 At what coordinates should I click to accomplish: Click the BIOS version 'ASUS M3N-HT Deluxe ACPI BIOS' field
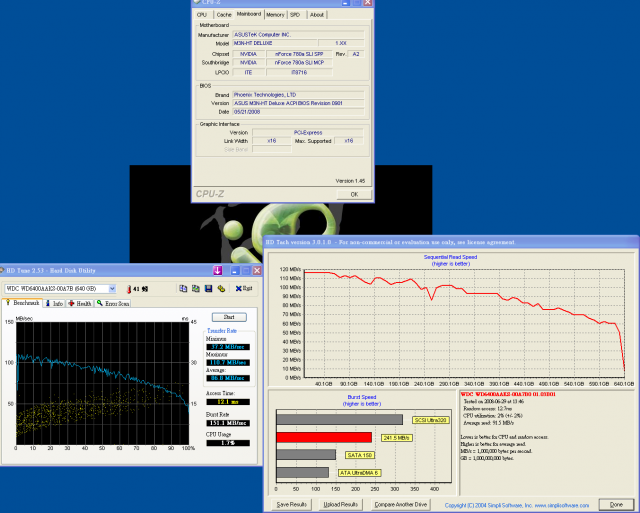pos(298,103)
